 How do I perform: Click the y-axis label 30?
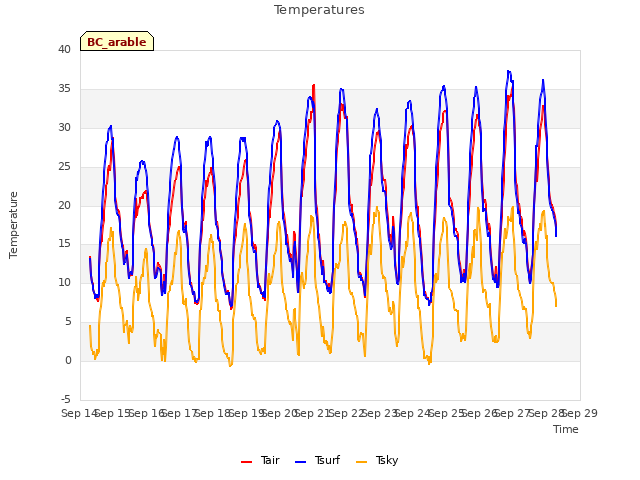click(64, 127)
